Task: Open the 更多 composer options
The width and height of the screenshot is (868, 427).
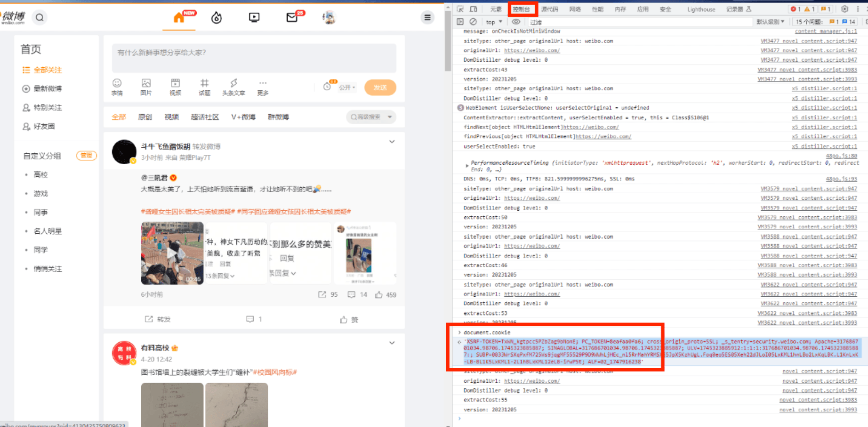Action: pyautogui.click(x=263, y=87)
